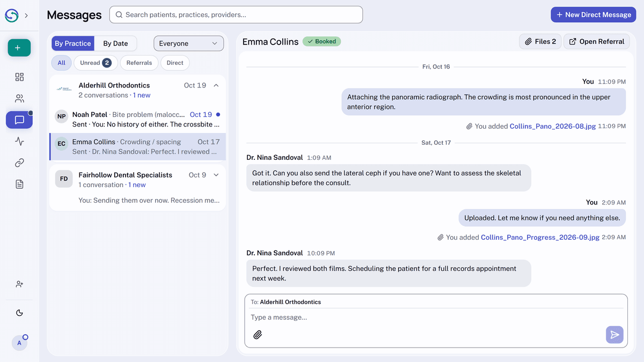Click the 'Uploaded. Let me know' message bubble
This screenshot has height=362, width=644.
point(542,218)
